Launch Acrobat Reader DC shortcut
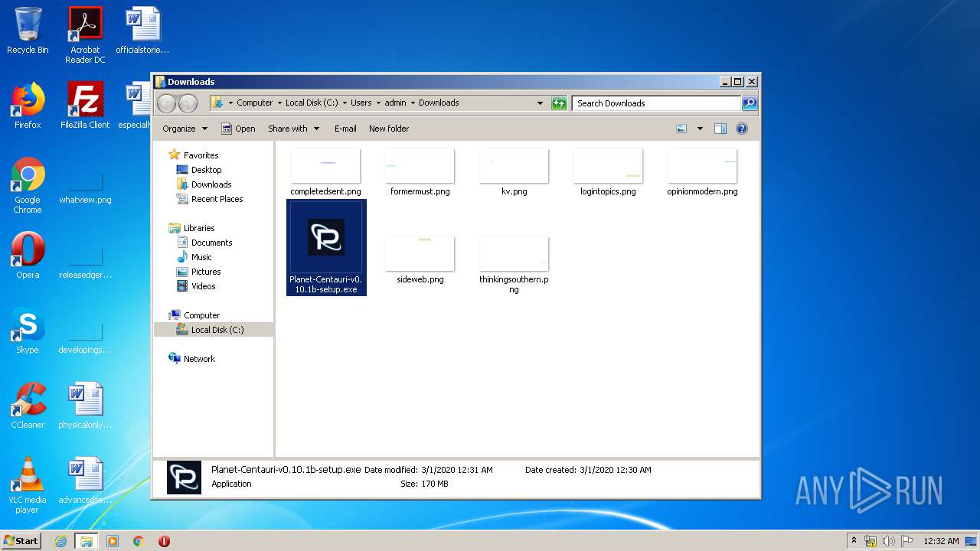 tap(85, 34)
